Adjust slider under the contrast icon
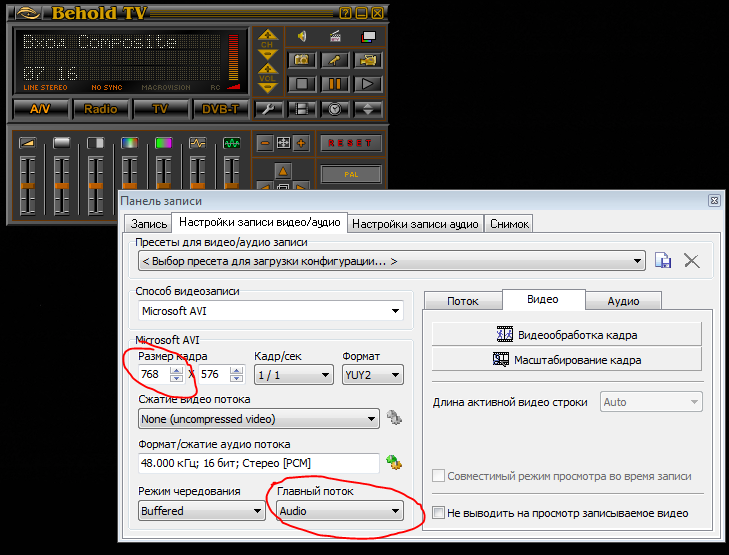Viewport: 729px width, 555px height. coord(95,186)
